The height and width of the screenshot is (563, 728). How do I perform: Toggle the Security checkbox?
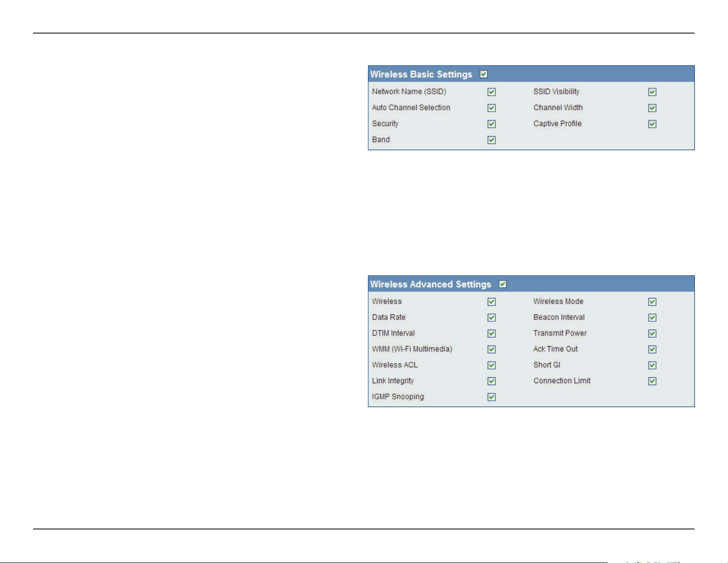(x=491, y=124)
